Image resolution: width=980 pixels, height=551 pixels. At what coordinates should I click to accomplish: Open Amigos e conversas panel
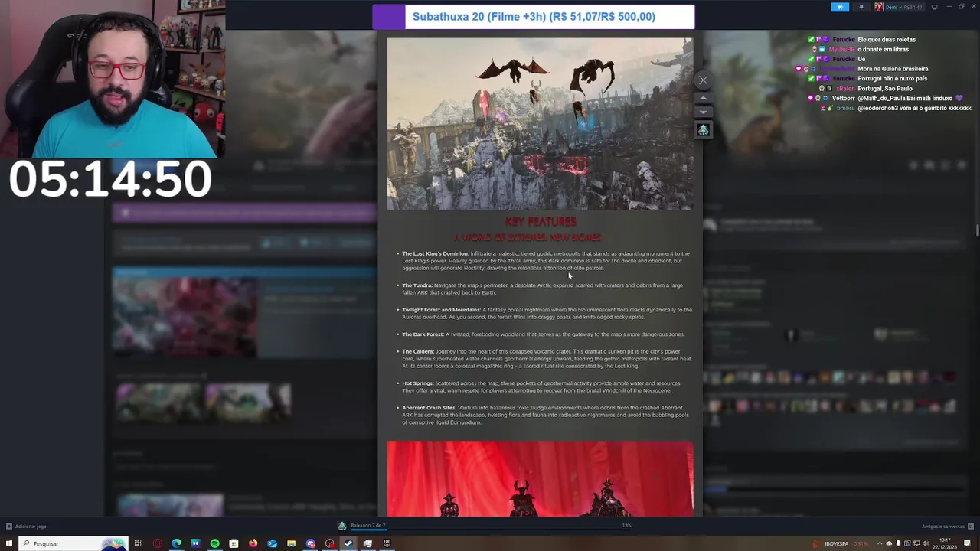tap(948, 527)
